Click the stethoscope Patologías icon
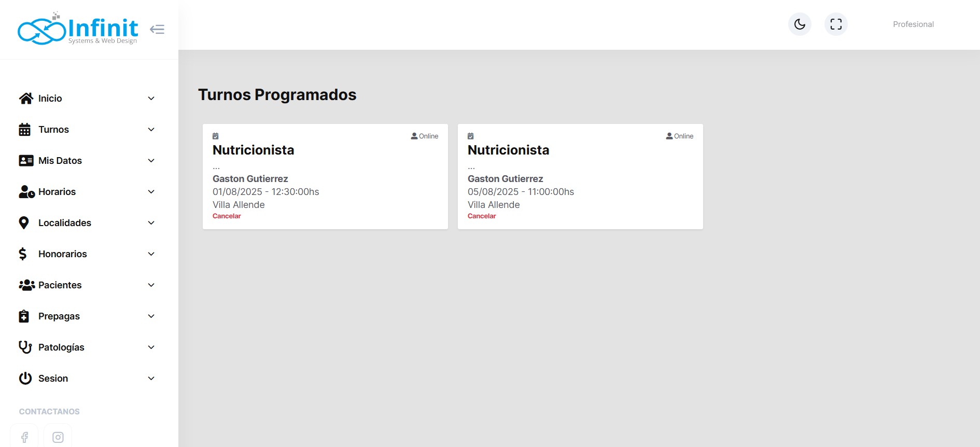980x447 pixels. (25, 347)
